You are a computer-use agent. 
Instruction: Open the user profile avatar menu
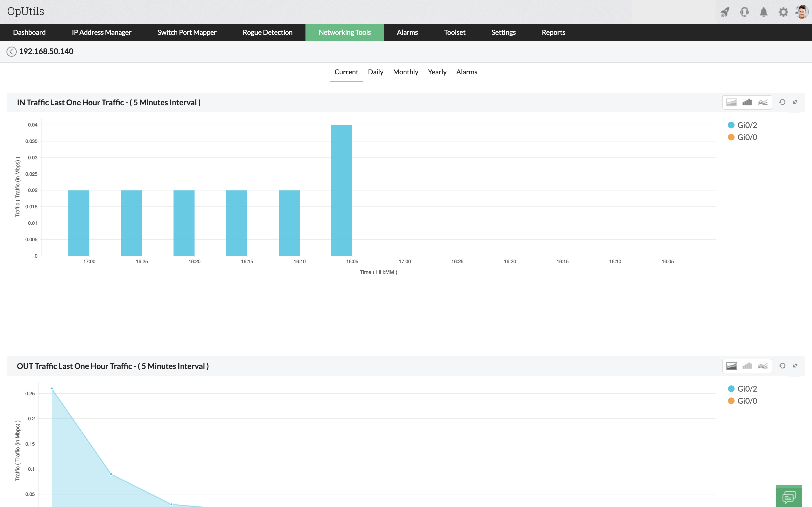802,12
